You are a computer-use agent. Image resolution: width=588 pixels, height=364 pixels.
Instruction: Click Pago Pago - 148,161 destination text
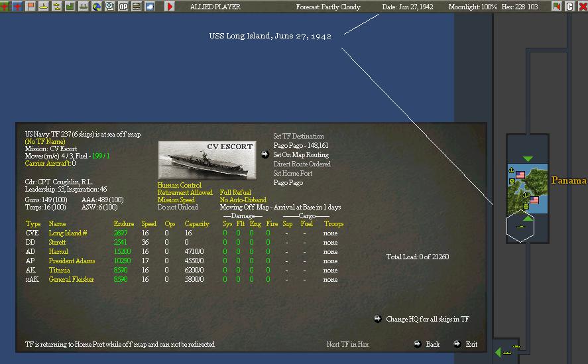pos(301,145)
